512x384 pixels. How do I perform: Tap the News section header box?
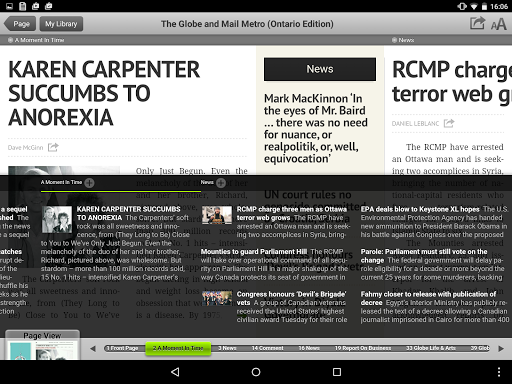click(x=320, y=69)
